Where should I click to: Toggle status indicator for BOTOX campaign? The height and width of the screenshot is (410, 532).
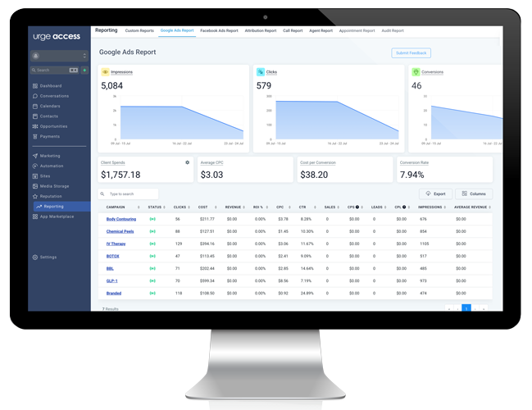[x=152, y=257]
